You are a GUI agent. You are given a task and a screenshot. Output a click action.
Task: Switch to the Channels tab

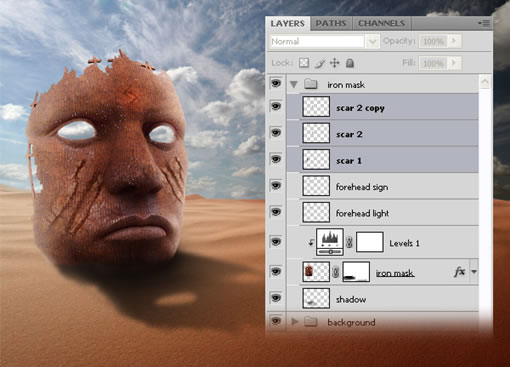coord(381,23)
